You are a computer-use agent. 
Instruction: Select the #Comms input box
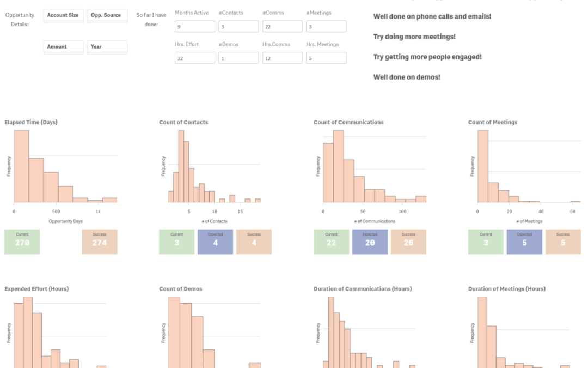pyautogui.click(x=283, y=27)
